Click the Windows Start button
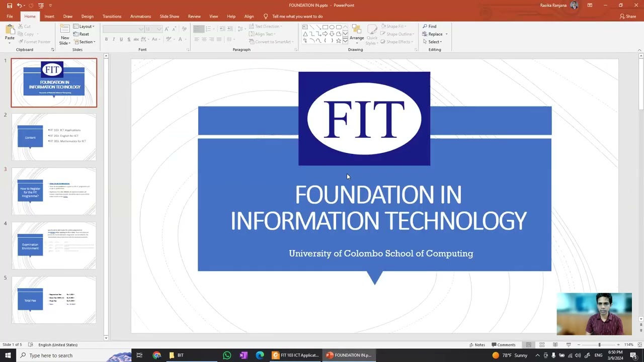The image size is (644, 362). pos(8,355)
